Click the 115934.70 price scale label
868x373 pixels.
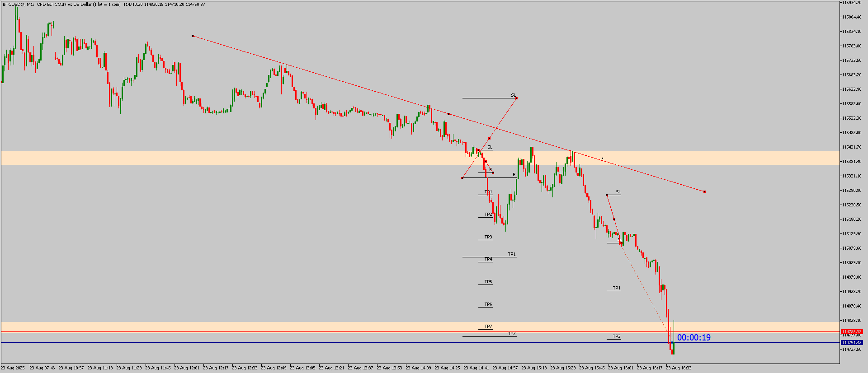point(851,3)
